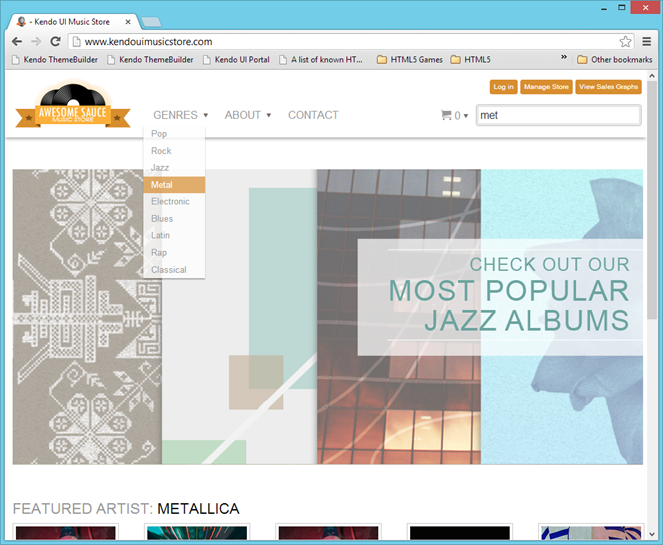
Task: Click the Most Popular Jazz Albums banner
Action: pyautogui.click(x=500, y=297)
